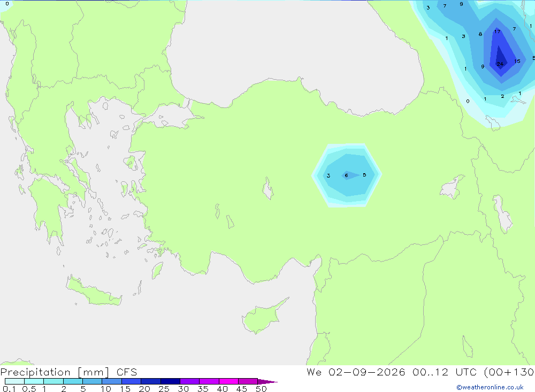Screen dimensions: 535x392
Task: Click the 0.1–0.5 mm palest legend swatch
Action: pos(14,381)
